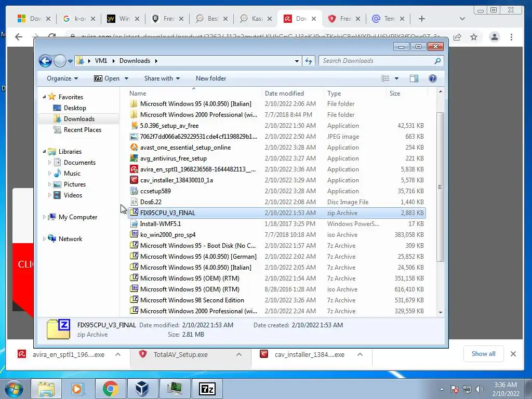Select Desktop under Favorites

click(75, 108)
